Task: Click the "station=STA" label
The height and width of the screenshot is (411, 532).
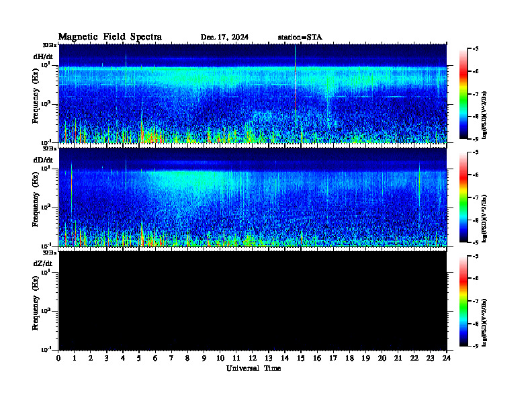Action: tap(300, 38)
